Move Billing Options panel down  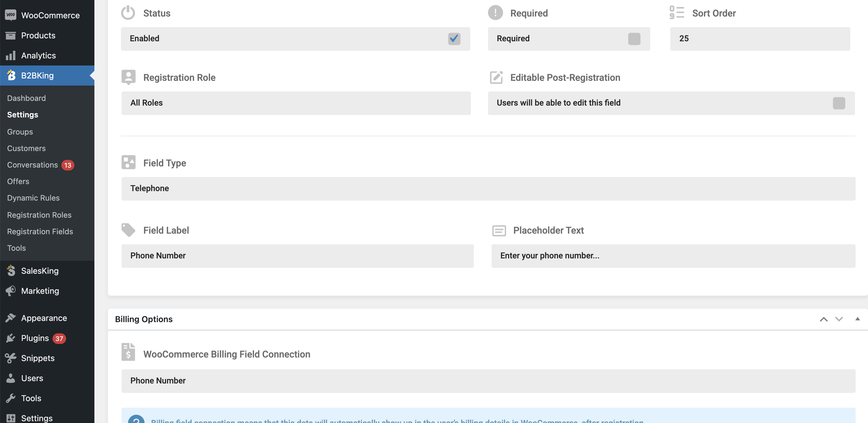pos(839,319)
